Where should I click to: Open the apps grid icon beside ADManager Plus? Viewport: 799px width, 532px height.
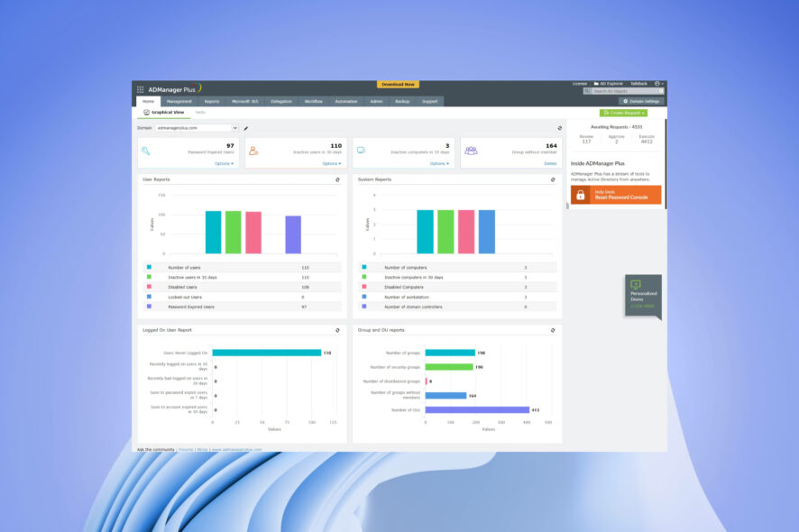click(x=140, y=89)
